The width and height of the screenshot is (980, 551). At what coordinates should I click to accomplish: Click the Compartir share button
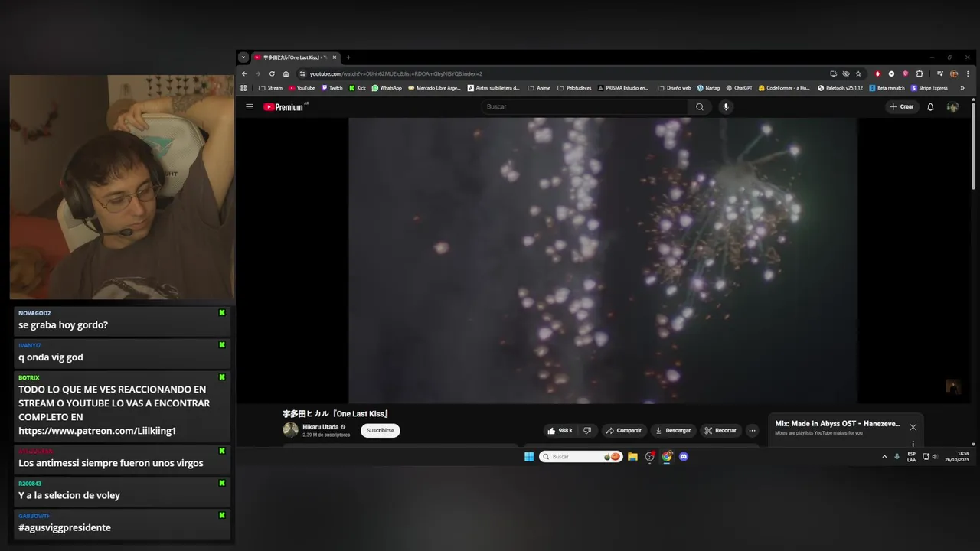[624, 431]
